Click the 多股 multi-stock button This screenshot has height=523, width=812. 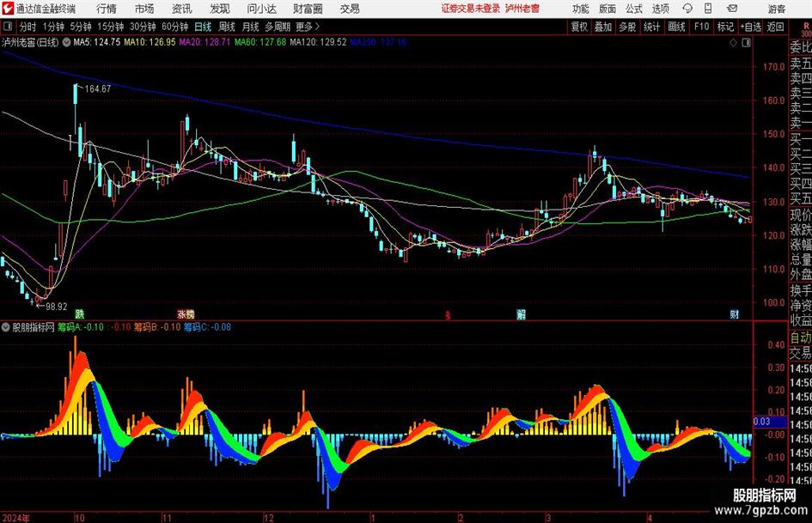click(627, 27)
